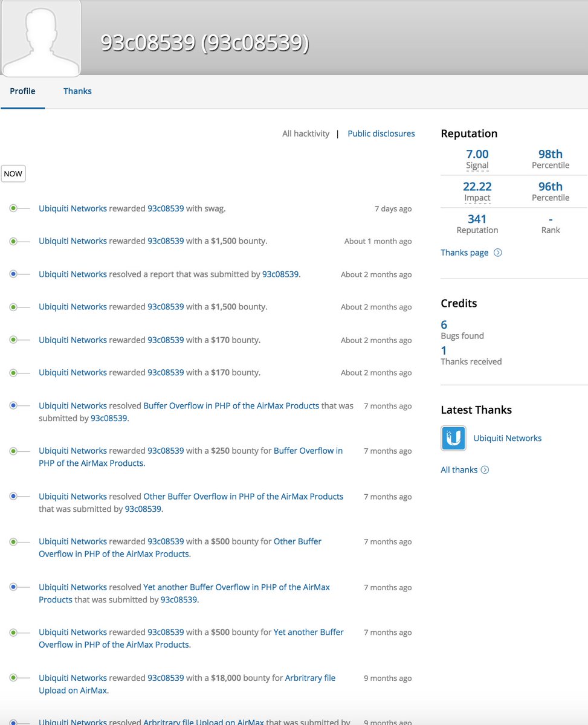Click blue timeline dot for the 2 months ago resolved report
Screen dimensions: 588x725
tap(13, 274)
